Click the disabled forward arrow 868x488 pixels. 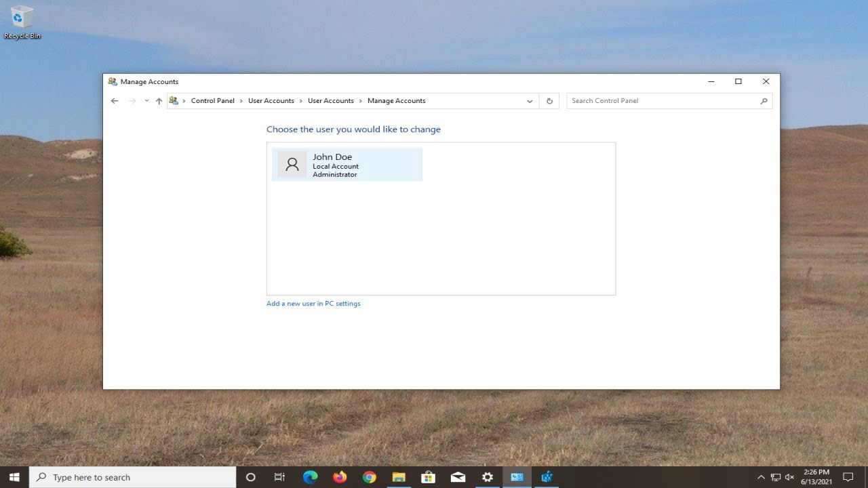click(x=132, y=101)
